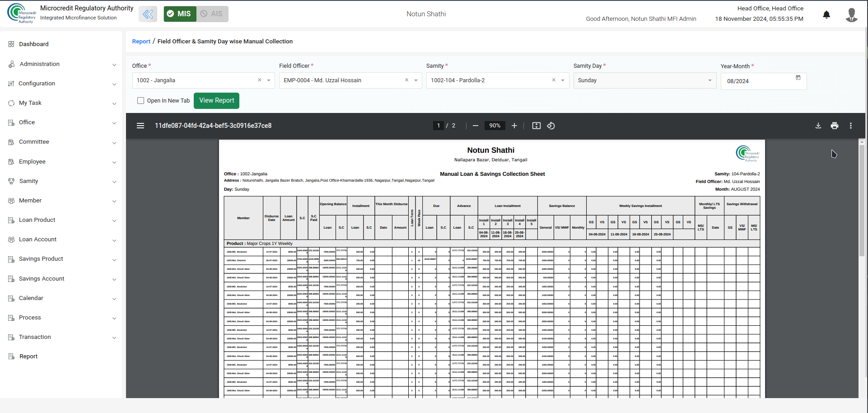Click the Microcredit Regulatory Authority logo
868x413 pixels.
[21, 14]
